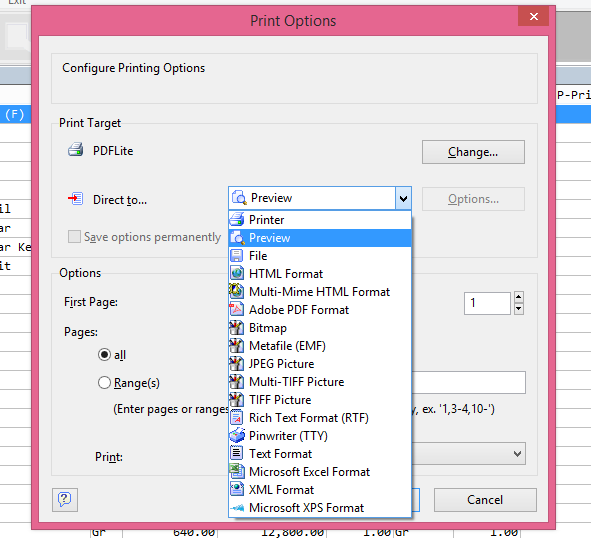Click the JPEG Picture icon
Image resolution: width=591 pixels, height=538 pixels.
(237, 363)
